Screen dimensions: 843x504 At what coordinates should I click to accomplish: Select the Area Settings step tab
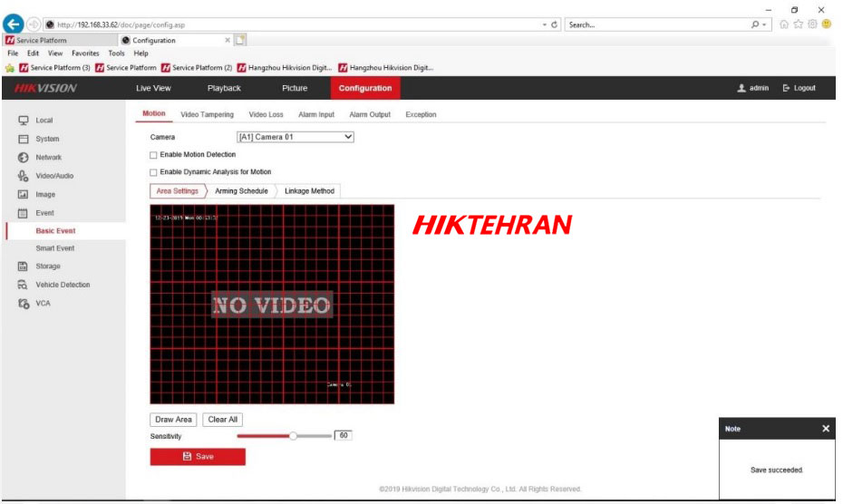178,191
